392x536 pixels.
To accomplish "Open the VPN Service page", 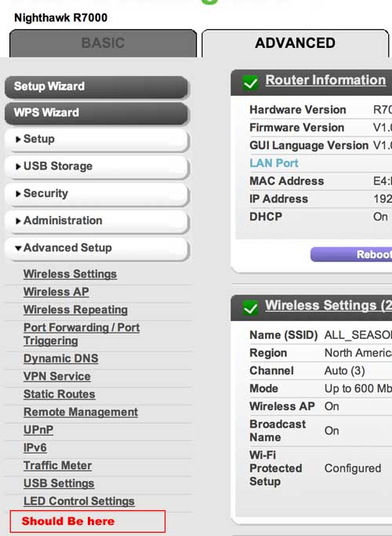I will [x=57, y=377].
